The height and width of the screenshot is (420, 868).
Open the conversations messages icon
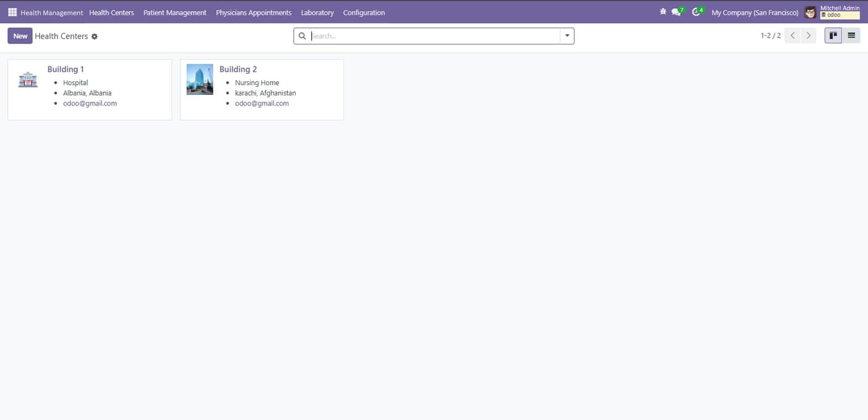(677, 12)
